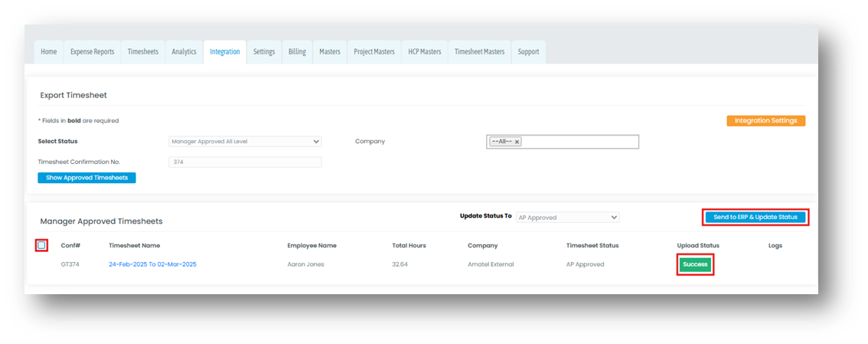Viewport: 868px width, 344px height.
Task: Go to the Settings tab
Action: click(x=264, y=52)
